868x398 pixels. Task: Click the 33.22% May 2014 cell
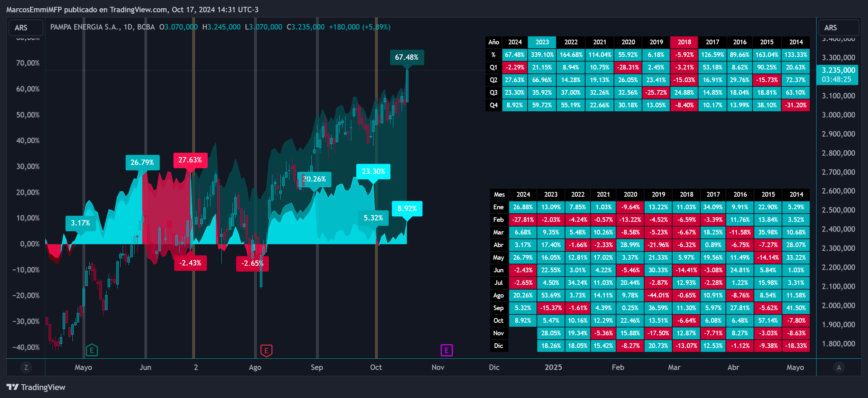796,258
